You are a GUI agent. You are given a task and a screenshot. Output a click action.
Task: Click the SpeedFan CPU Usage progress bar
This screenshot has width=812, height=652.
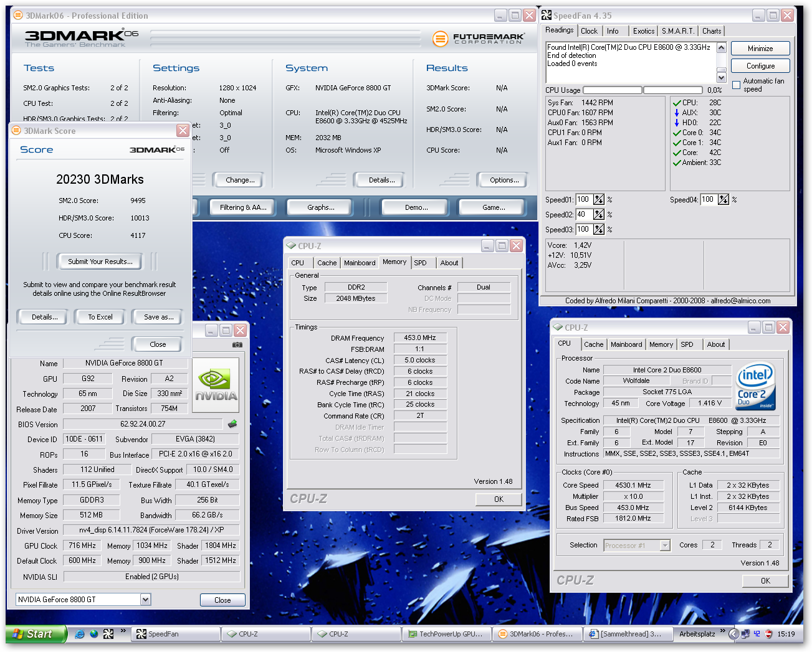612,90
